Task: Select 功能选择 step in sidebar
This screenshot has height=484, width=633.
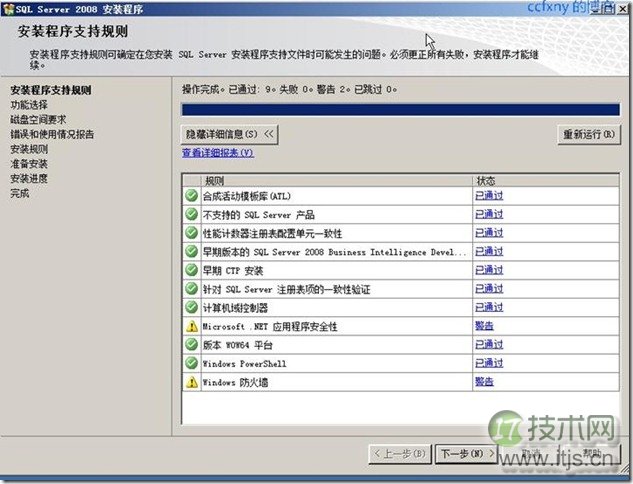Action: coord(29,105)
